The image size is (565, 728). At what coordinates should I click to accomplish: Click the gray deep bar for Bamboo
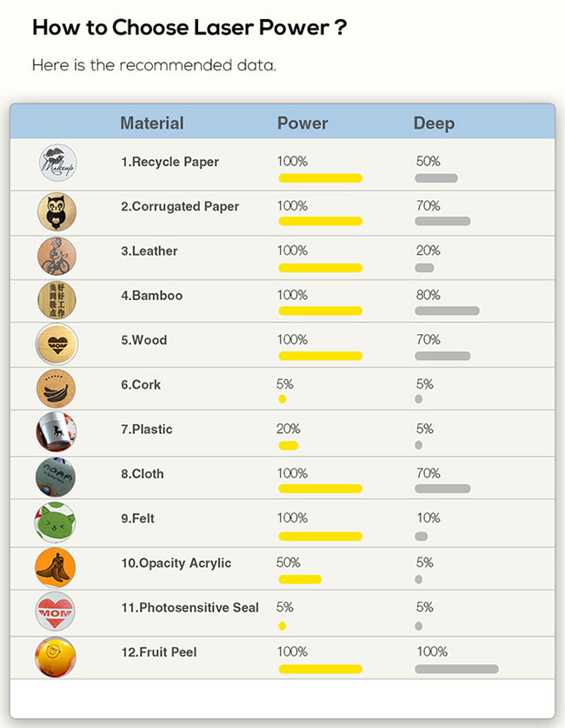tap(447, 311)
